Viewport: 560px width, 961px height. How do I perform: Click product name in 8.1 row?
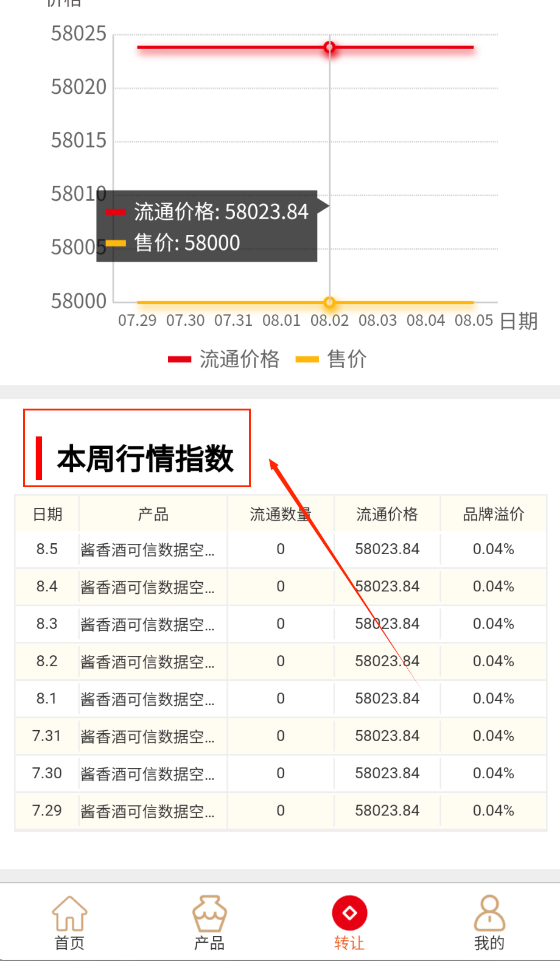pos(147,699)
